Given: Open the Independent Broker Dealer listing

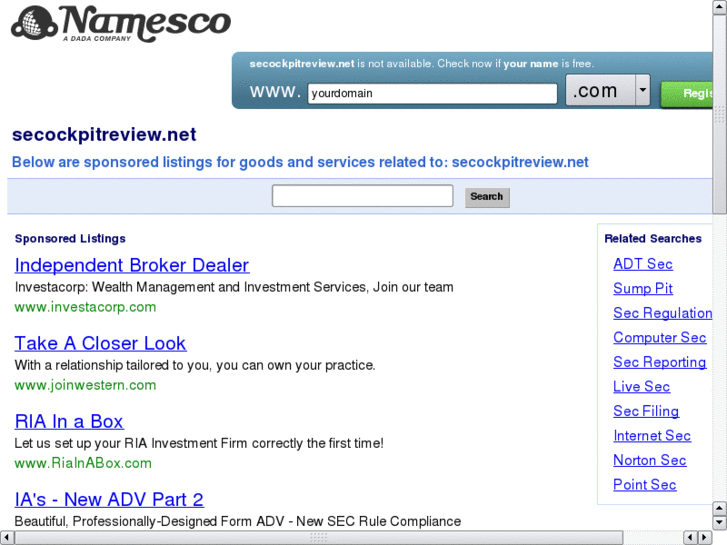Looking at the screenshot, I should click(x=132, y=265).
